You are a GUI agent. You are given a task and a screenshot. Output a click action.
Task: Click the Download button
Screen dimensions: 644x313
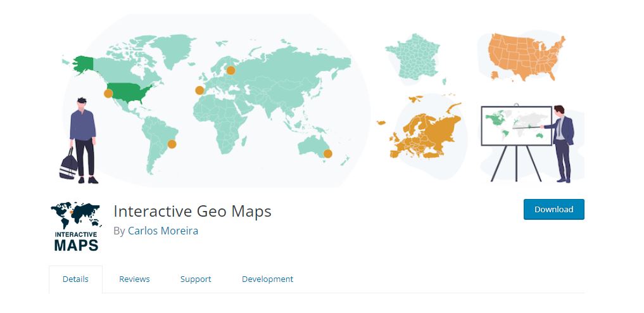tap(553, 210)
